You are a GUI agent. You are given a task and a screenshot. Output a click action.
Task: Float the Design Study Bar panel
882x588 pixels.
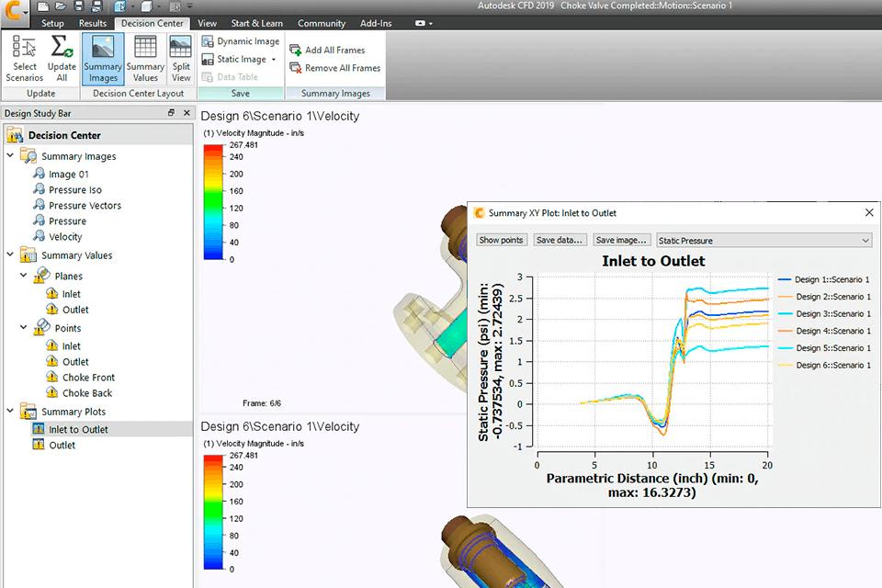point(172,112)
